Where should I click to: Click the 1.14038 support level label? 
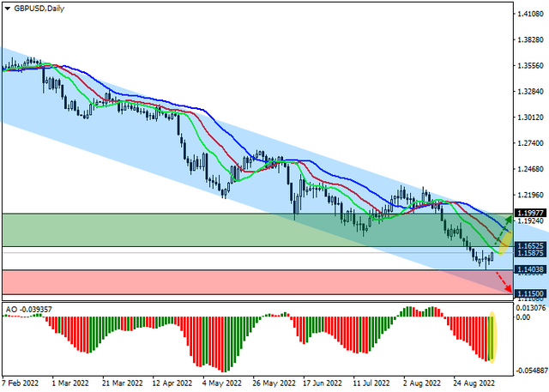530,269
